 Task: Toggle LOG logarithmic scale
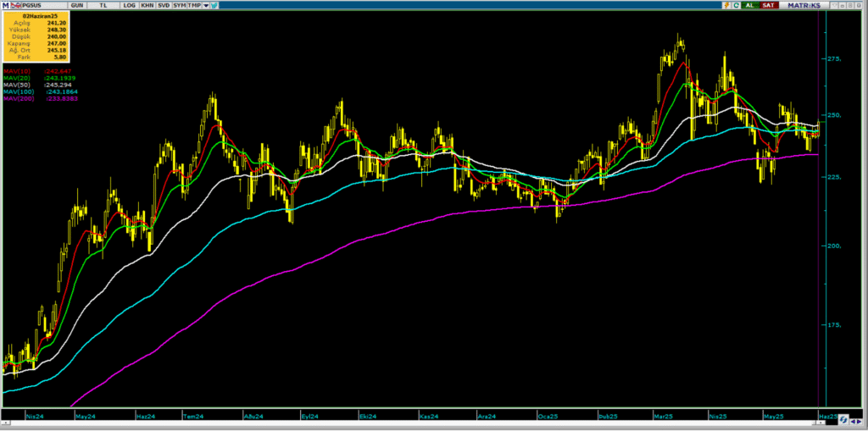click(129, 5)
